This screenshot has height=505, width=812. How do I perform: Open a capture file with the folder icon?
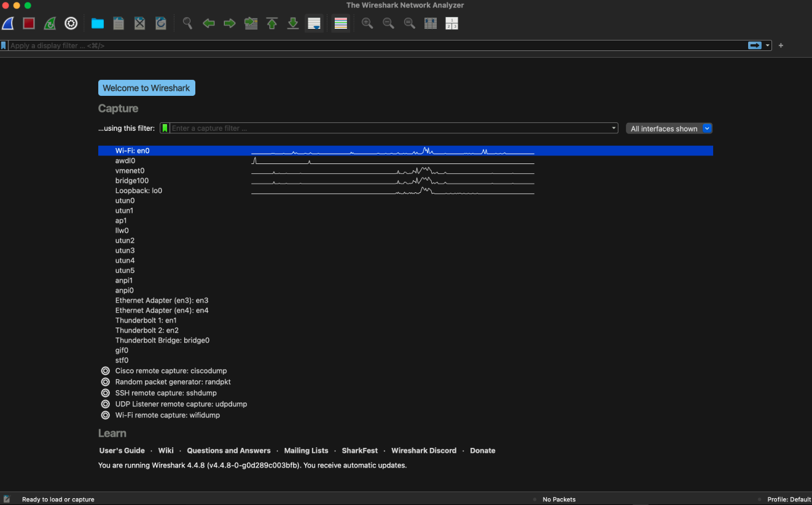[98, 23]
